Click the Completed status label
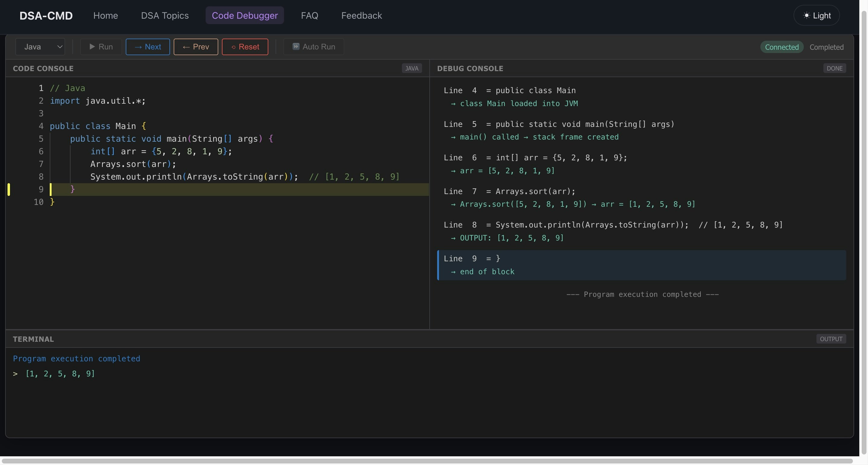868x465 pixels. point(827,47)
